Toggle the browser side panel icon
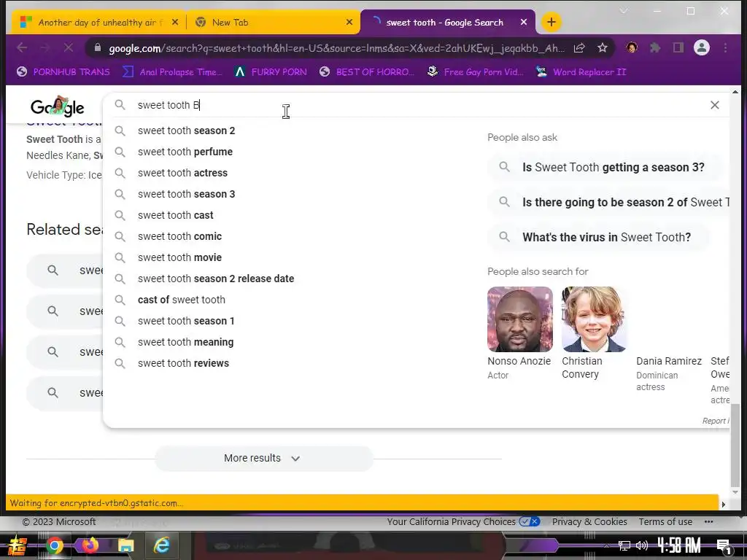Image resolution: width=747 pixels, height=560 pixels. [678, 47]
